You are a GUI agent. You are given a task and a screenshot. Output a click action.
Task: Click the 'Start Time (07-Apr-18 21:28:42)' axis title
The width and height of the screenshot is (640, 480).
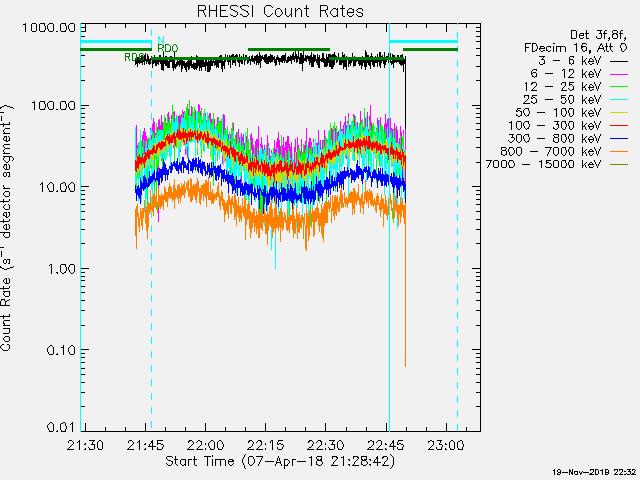tap(280, 461)
